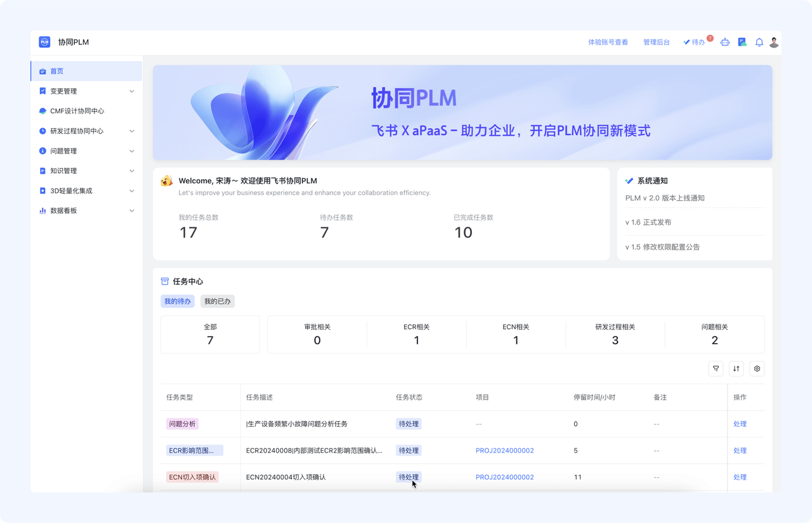The image size is (812, 523).
Task: Click the 首页 briefcase icon in sidebar
Action: pos(43,72)
